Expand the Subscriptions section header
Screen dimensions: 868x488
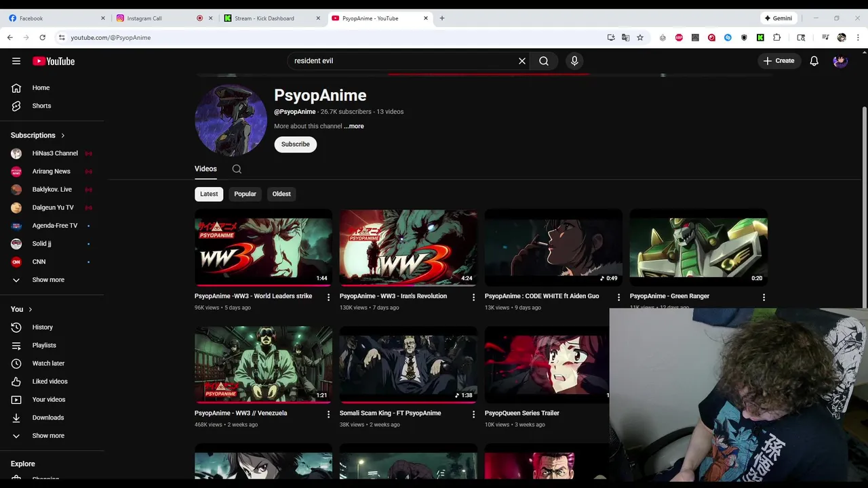tap(38, 136)
